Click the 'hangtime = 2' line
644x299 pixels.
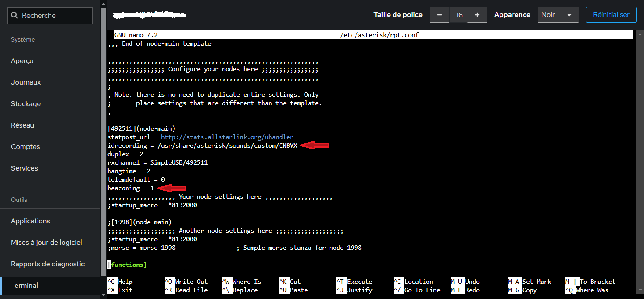(x=129, y=171)
